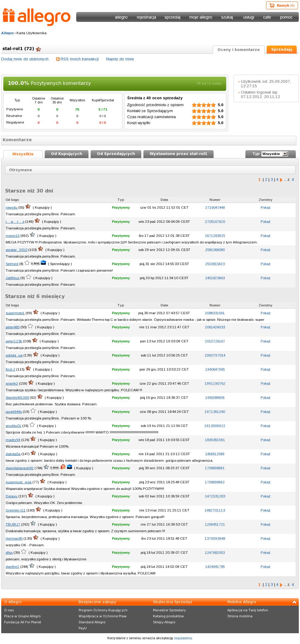Click "Dodaj mnie do ulubionych" link

(25, 59)
